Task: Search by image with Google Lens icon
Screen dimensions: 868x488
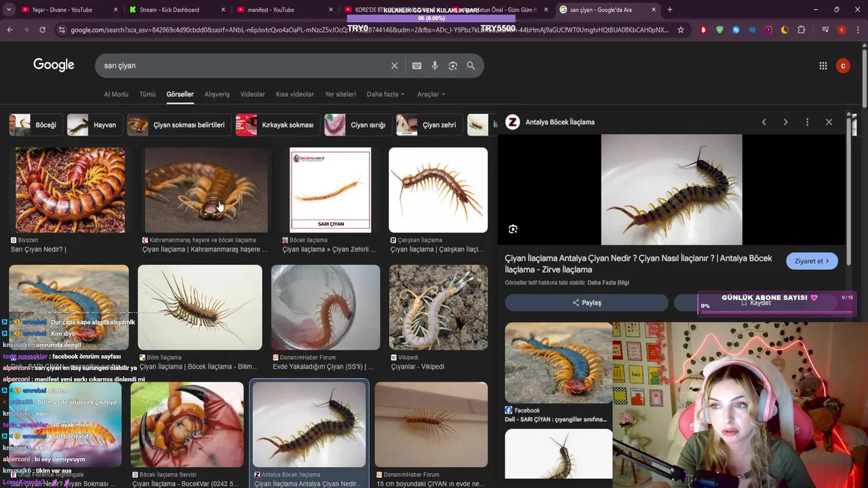Action: [x=453, y=66]
